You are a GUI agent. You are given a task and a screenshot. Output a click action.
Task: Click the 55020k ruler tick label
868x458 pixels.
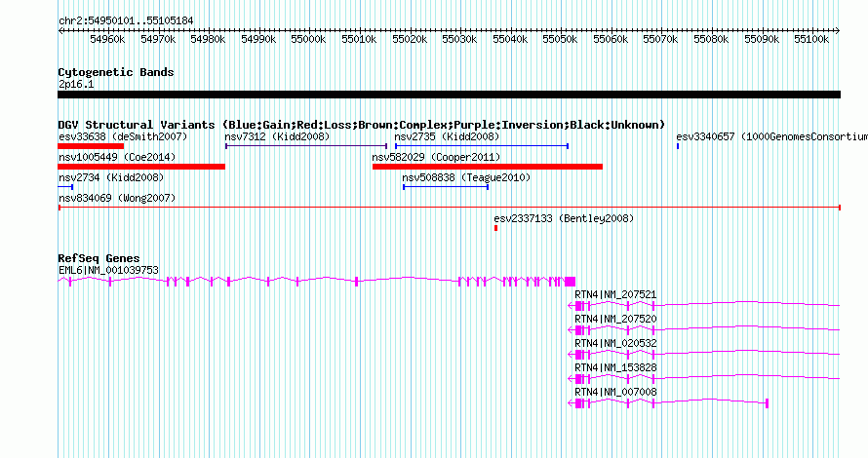pos(410,39)
